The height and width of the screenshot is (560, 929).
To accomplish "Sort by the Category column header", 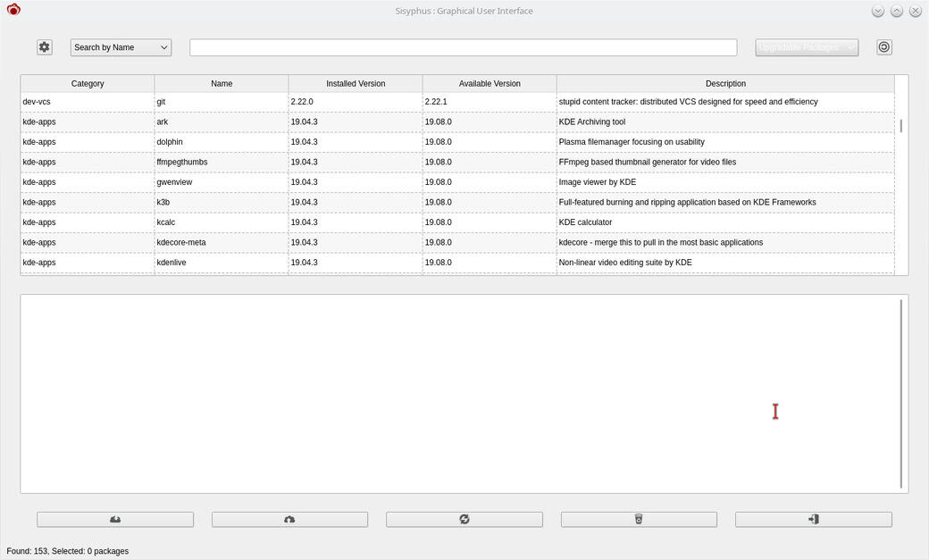I will click(x=88, y=84).
